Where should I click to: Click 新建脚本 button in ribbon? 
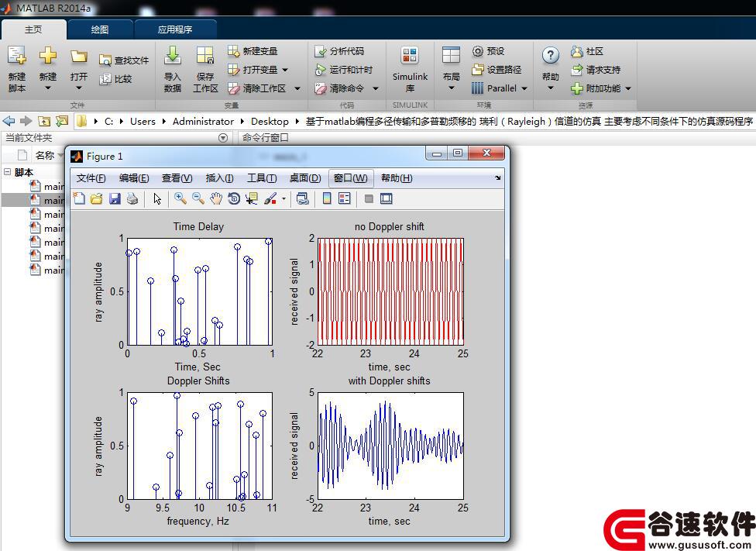coord(17,69)
